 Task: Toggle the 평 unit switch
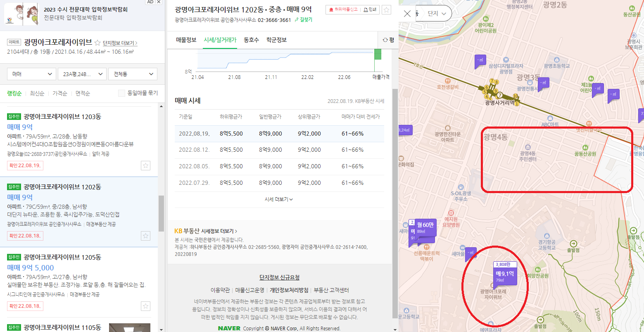pyautogui.click(x=388, y=40)
